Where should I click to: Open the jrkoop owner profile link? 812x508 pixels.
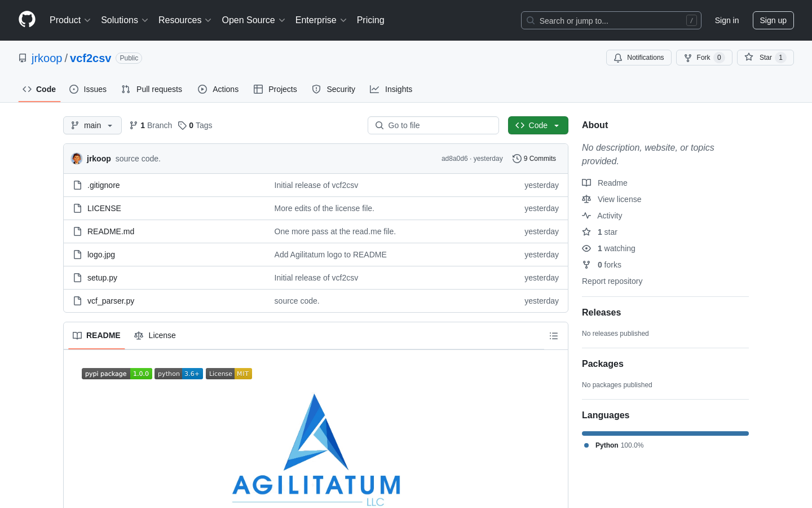[x=47, y=58]
